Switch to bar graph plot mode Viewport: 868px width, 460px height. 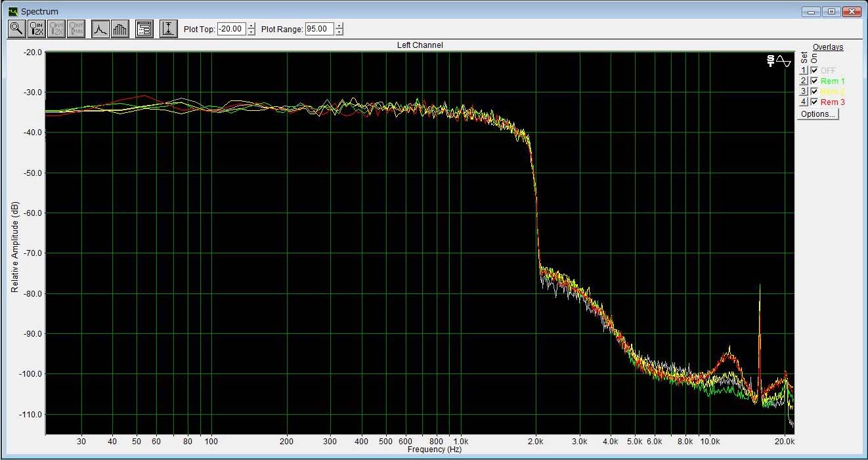pos(120,29)
